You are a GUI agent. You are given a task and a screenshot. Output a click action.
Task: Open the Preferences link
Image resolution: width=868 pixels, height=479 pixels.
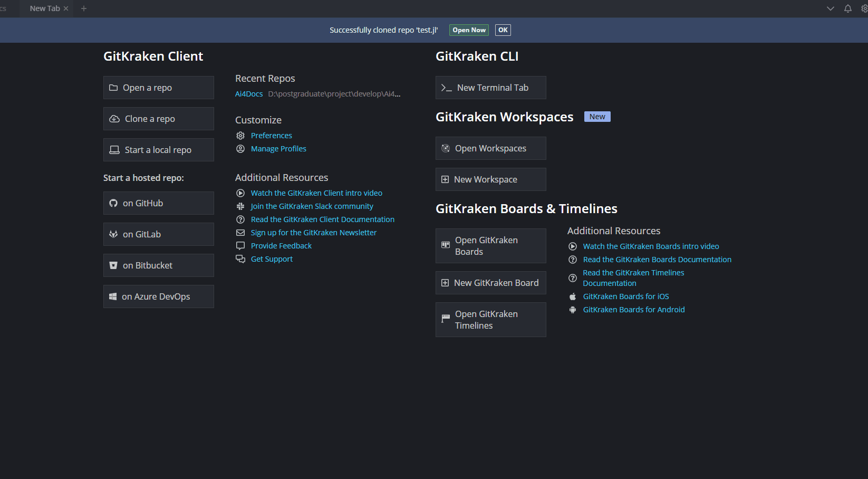271,136
